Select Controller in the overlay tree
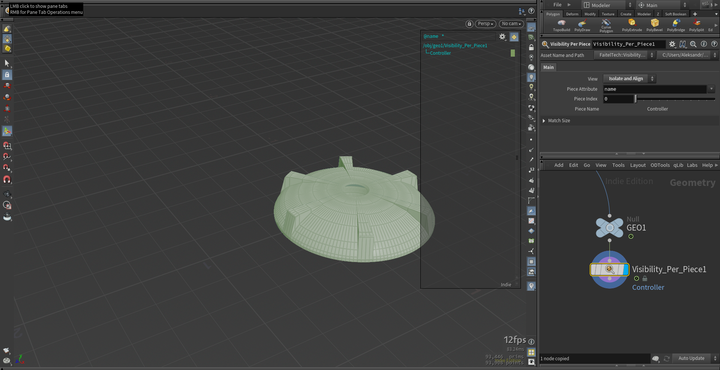The width and height of the screenshot is (720, 370). (x=440, y=53)
